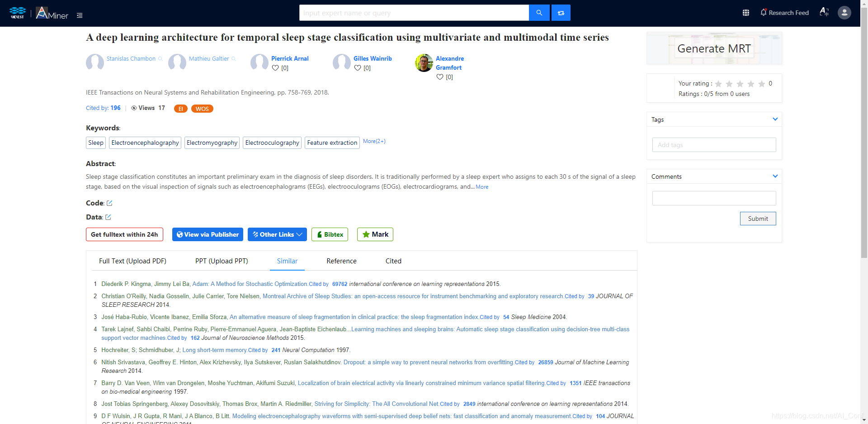This screenshot has width=868, height=424.
Task: Click Cited by 69762 count
Action: click(x=340, y=284)
